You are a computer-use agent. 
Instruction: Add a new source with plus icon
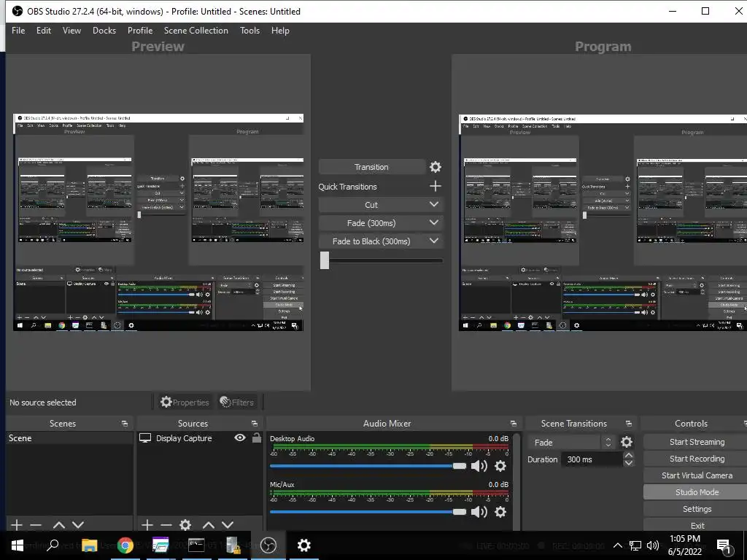[147, 525]
